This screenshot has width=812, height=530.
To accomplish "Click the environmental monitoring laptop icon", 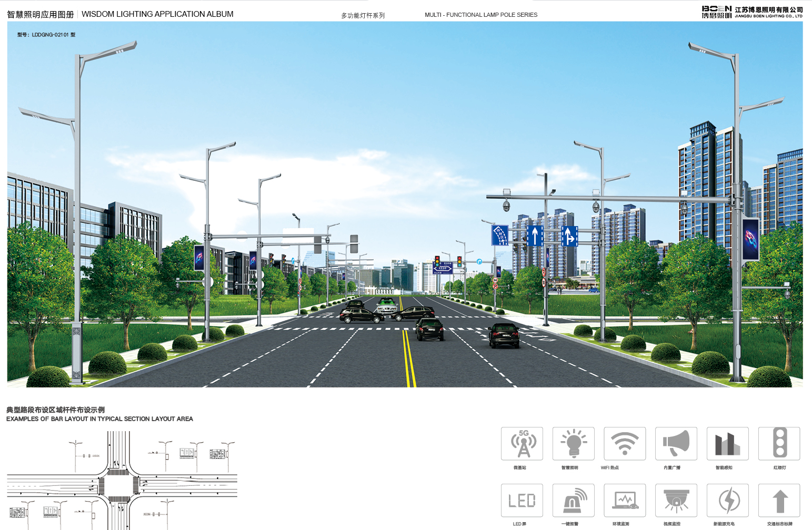I will (x=625, y=501).
